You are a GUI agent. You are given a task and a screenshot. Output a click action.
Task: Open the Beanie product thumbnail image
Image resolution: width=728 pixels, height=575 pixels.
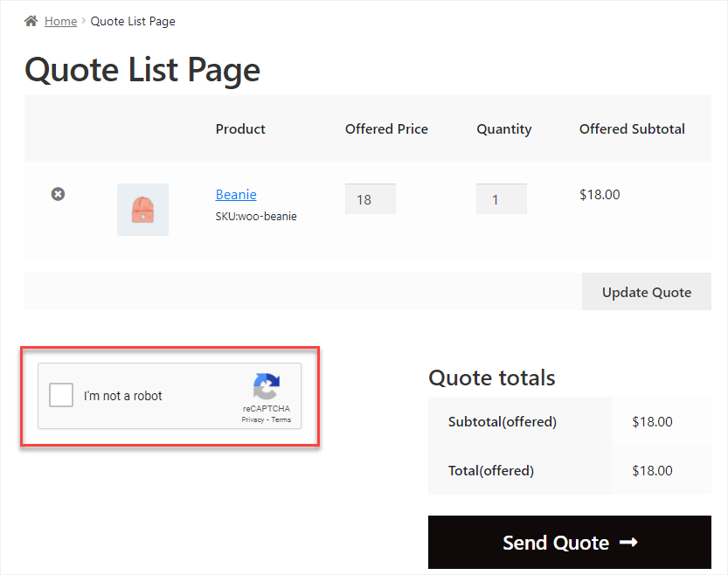click(143, 210)
